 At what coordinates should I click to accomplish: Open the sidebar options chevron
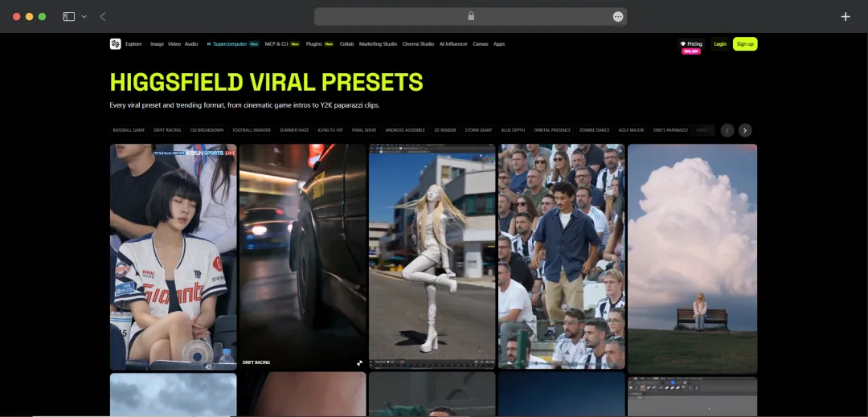tap(84, 17)
